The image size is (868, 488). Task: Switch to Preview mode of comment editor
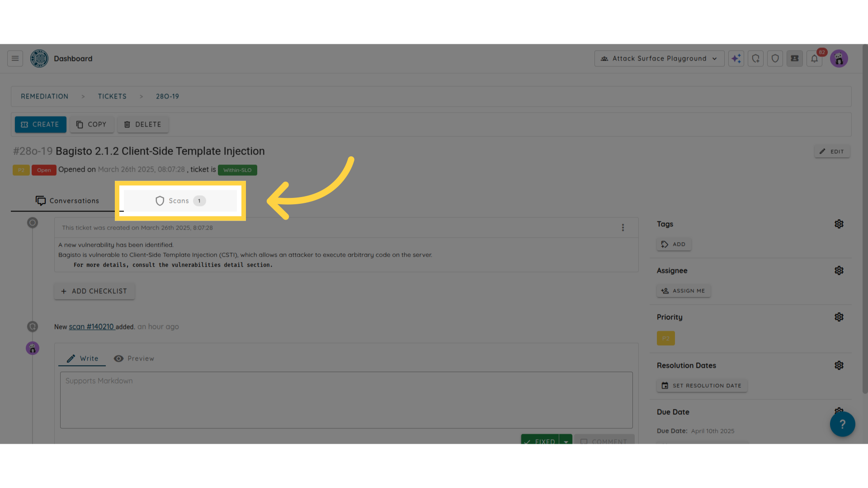(x=134, y=358)
